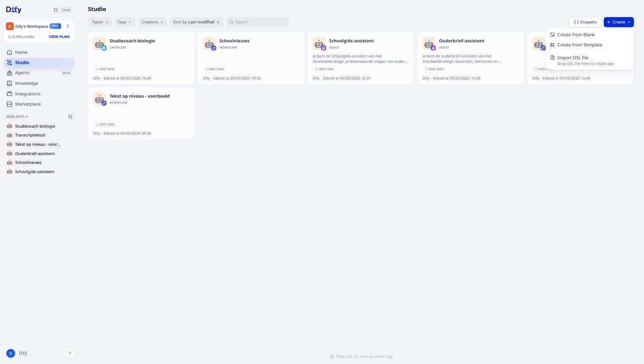Image resolution: width=644 pixels, height=364 pixels.
Task: Click the web apps search icon
Action: (x=70, y=117)
